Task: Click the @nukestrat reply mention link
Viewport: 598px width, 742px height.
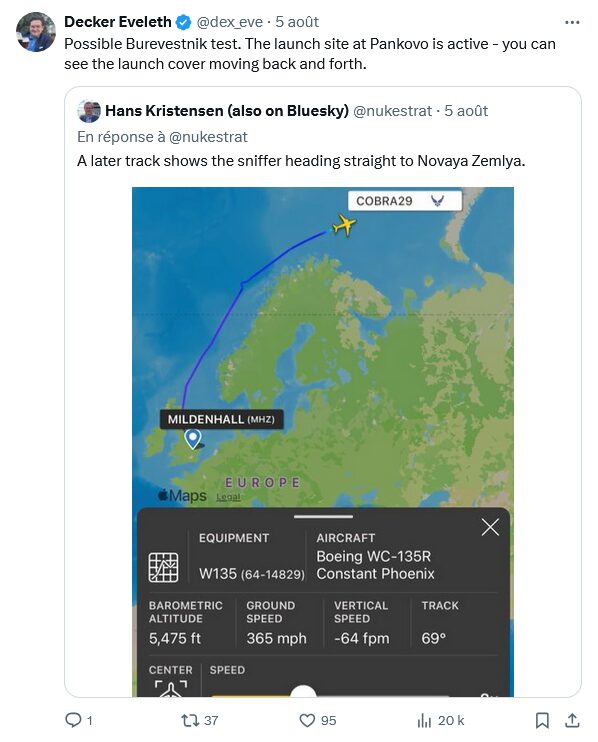Action: [x=208, y=137]
